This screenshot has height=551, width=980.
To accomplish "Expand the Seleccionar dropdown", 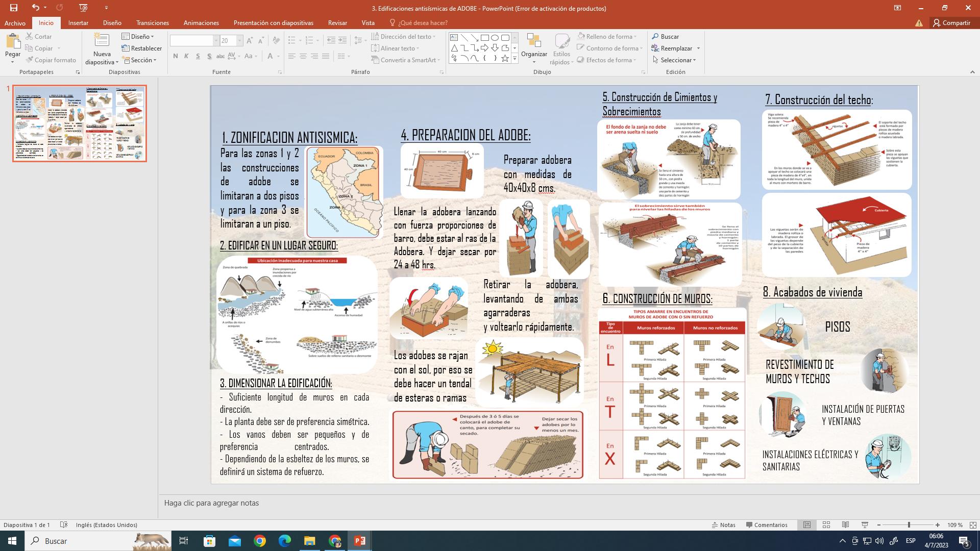I will coord(674,60).
